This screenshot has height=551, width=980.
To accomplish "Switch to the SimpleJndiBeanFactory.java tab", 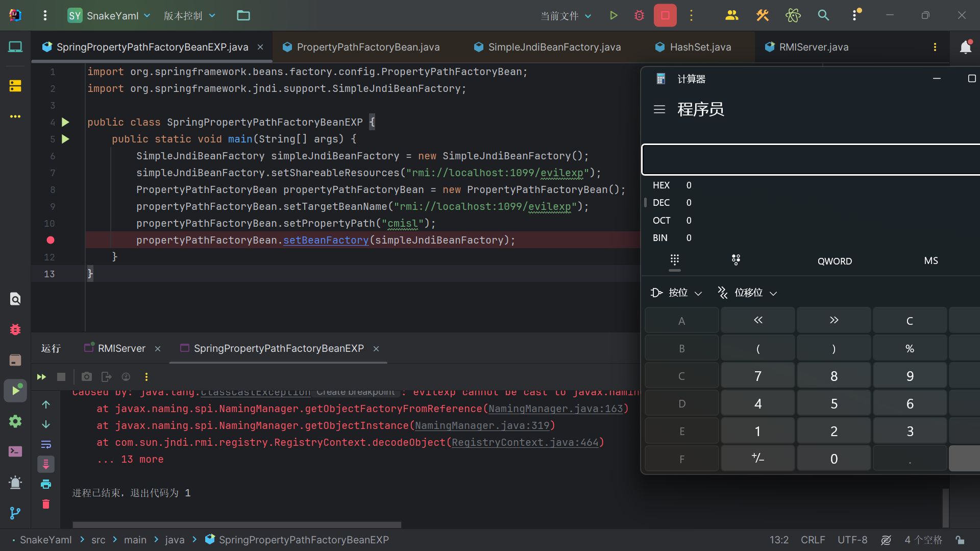I will pyautogui.click(x=547, y=47).
